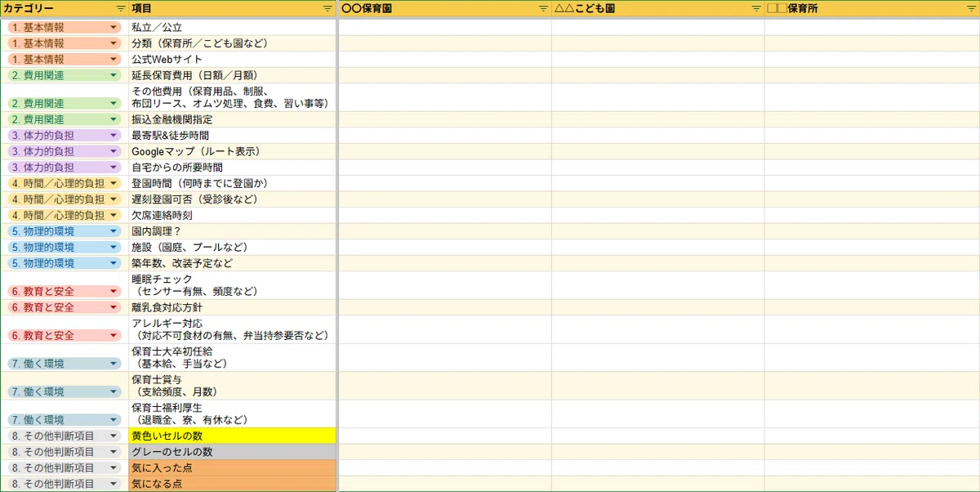Open the category dropdown chip in the 遅刻登園可否 row

[65, 199]
